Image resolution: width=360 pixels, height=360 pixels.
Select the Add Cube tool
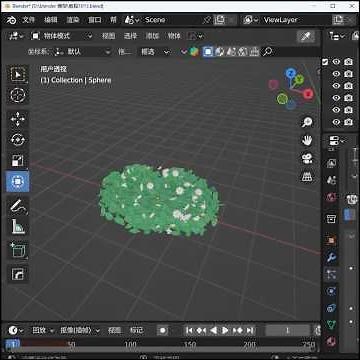pyautogui.click(x=17, y=250)
